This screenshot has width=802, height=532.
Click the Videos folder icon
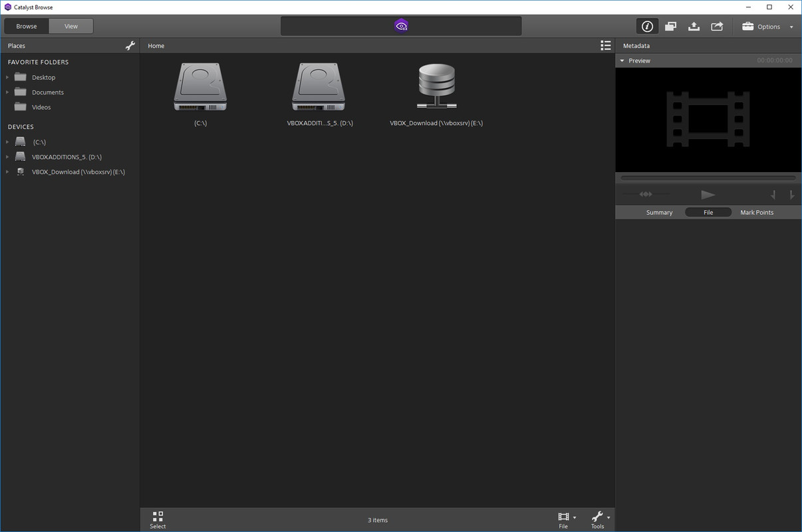[21, 107]
